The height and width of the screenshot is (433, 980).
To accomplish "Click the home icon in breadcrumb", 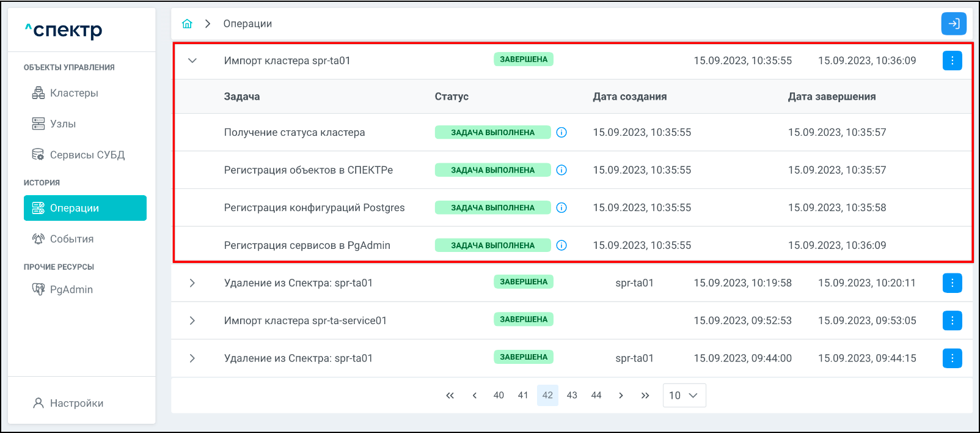I will (187, 24).
